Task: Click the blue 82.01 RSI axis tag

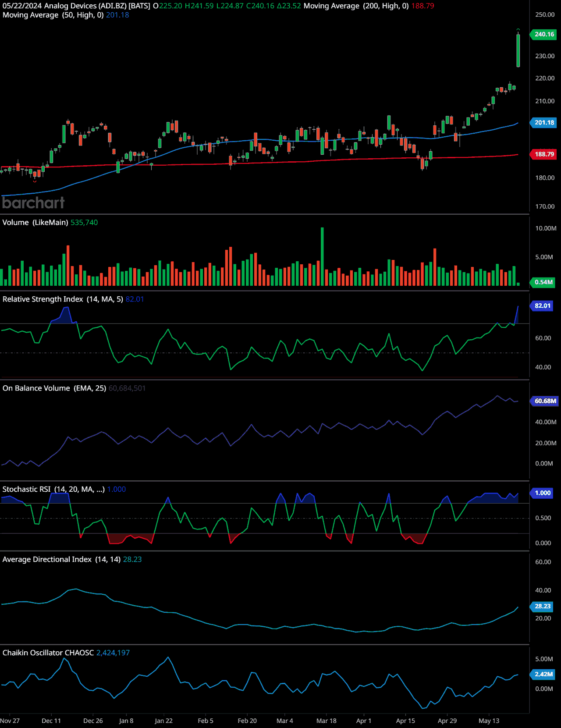Action: [542, 306]
